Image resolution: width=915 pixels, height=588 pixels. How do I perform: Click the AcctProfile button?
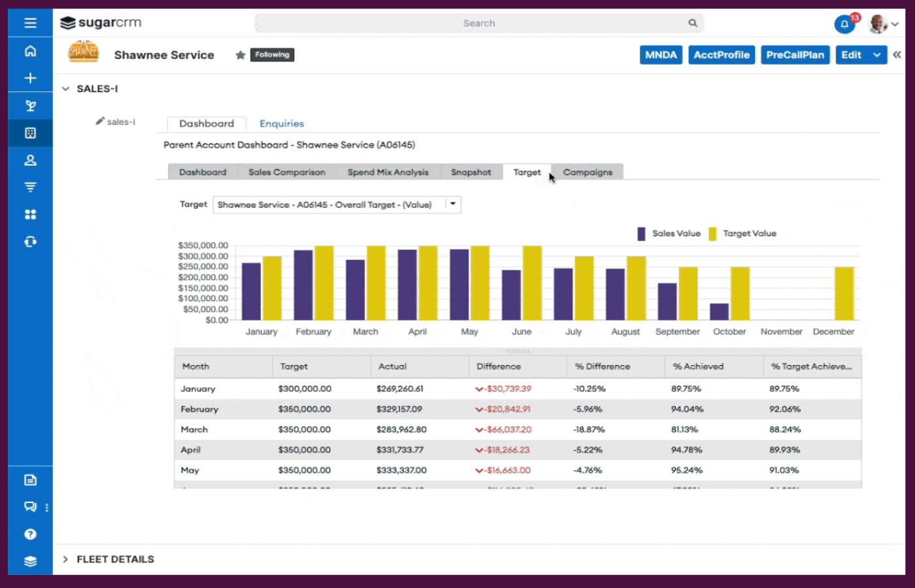point(722,55)
